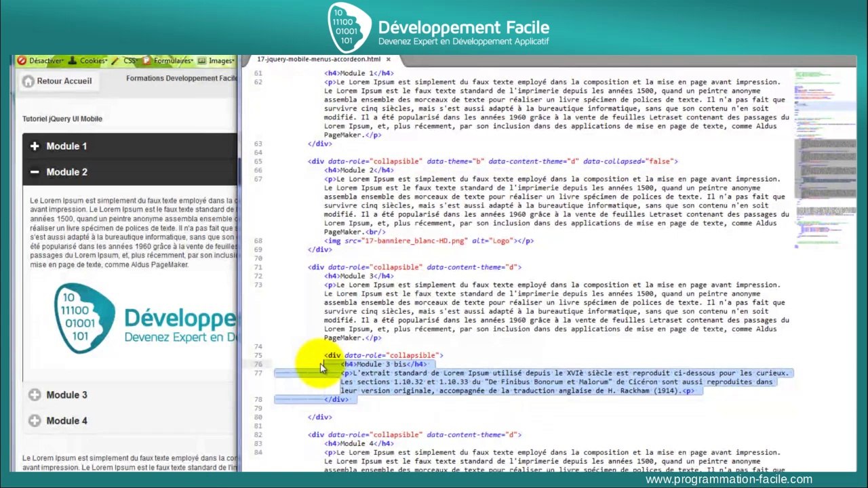Click the Lorem Ipsum paragraph inside Module 2
This screenshot has height=488, width=868.
[134, 232]
